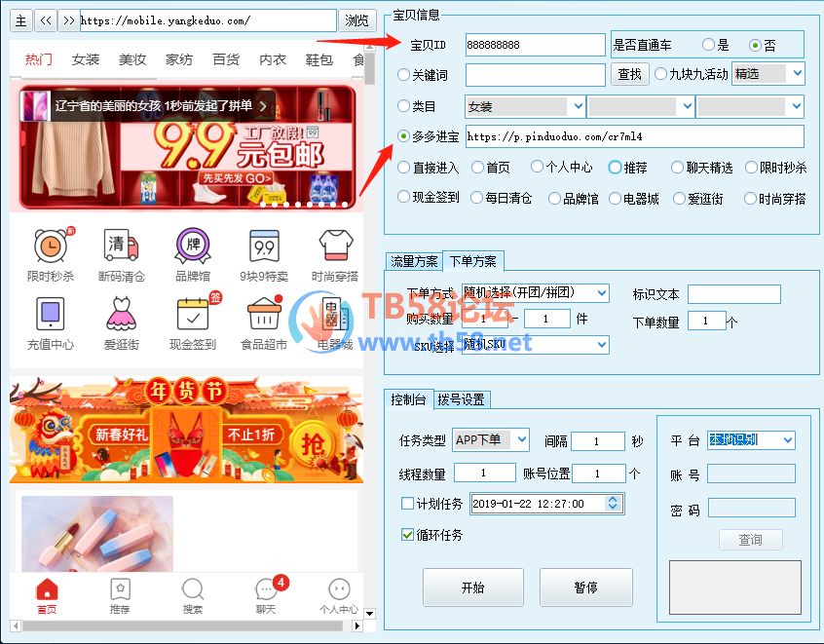Select the 家纺 category tab
The width and height of the screenshot is (824, 644).
click(x=179, y=59)
